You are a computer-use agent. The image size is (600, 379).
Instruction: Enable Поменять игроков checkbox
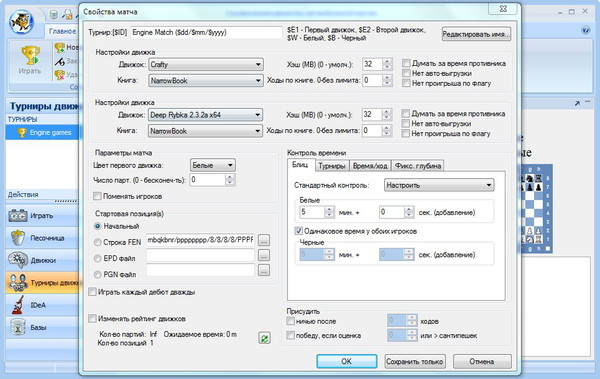(x=97, y=196)
